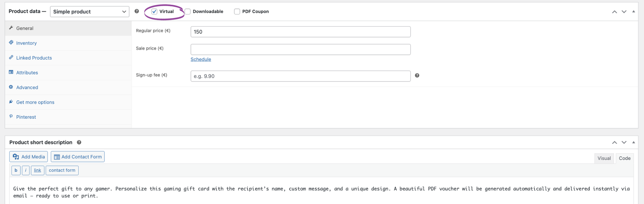Click help icon beside Product short description
The image size is (644, 204).
(x=79, y=142)
